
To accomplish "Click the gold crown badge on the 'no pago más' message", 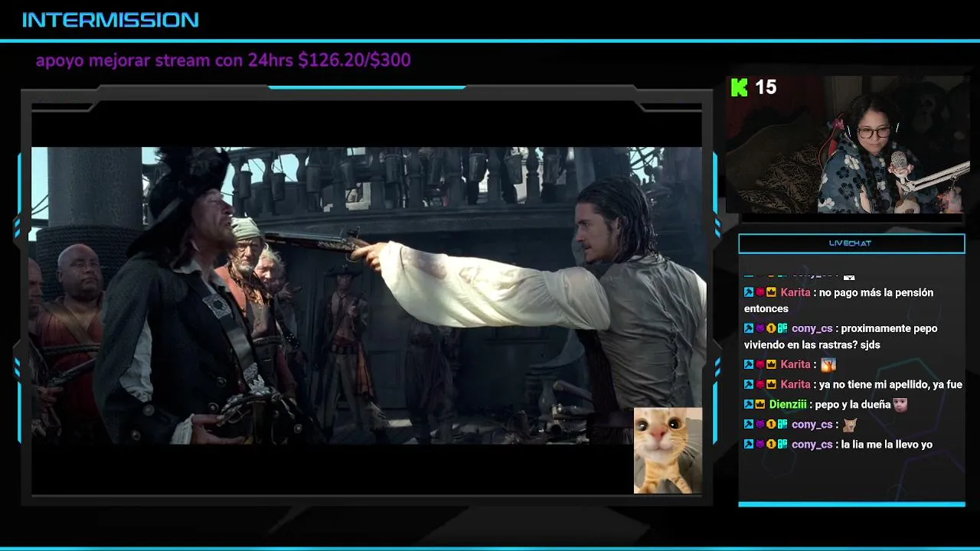I will (771, 292).
